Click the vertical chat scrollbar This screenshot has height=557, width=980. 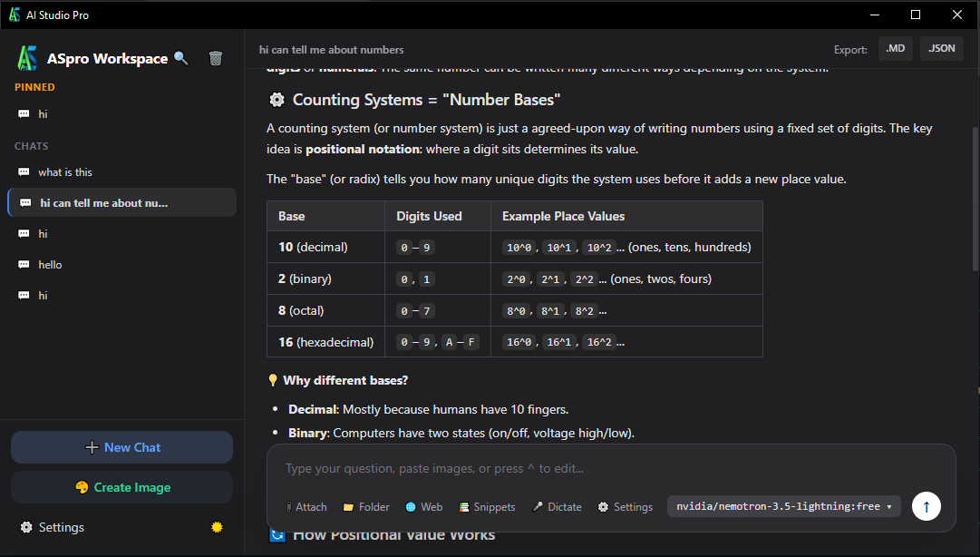975,200
